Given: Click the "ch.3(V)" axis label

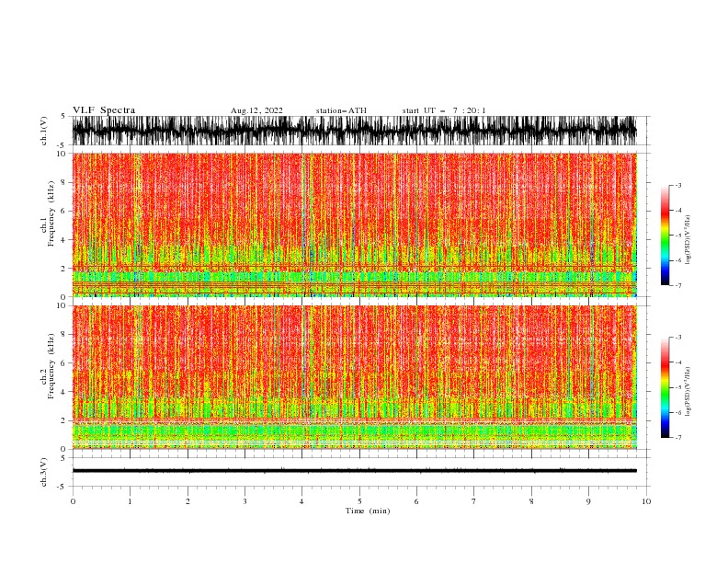Looking at the screenshot, I should coord(44,472).
